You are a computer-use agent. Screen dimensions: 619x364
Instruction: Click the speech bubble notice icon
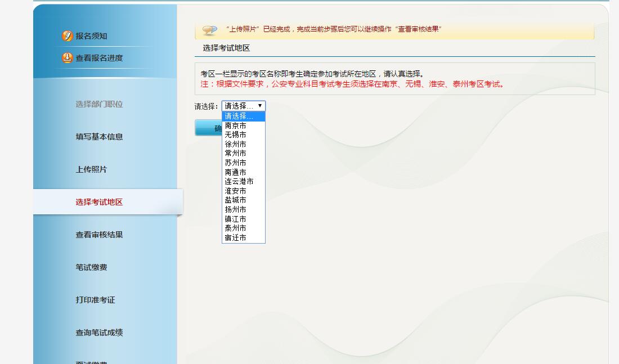[x=210, y=30]
